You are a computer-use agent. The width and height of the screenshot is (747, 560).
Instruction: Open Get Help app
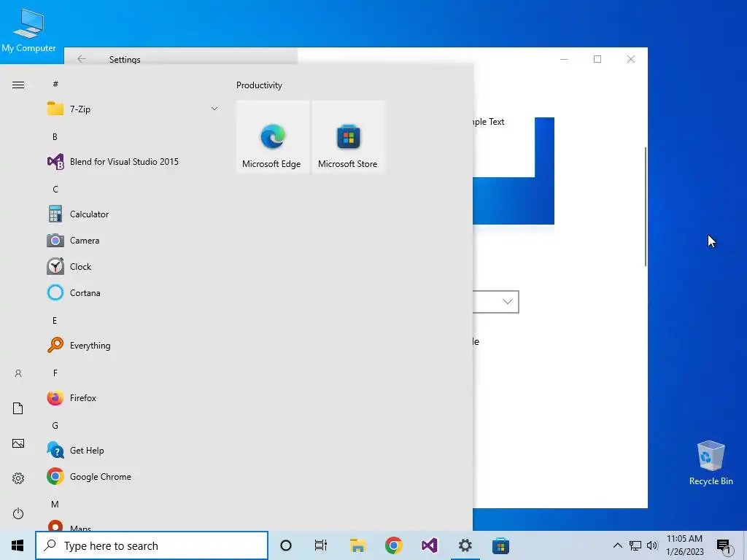pos(133,451)
